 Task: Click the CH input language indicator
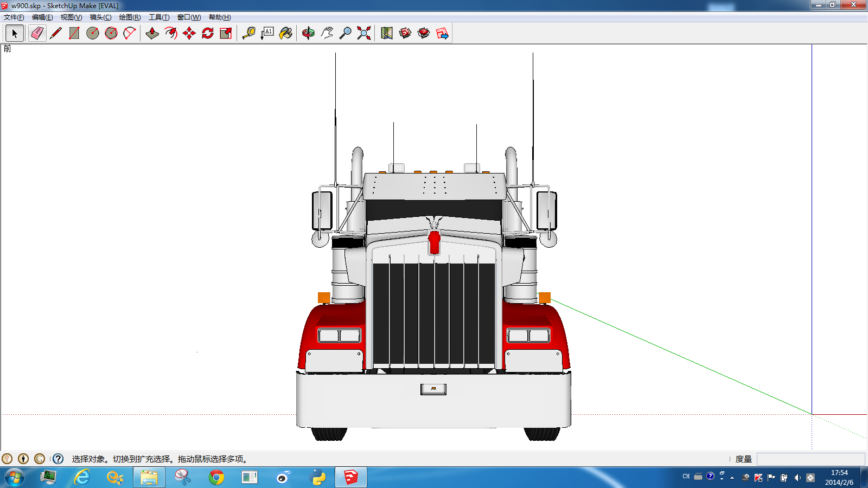686,477
